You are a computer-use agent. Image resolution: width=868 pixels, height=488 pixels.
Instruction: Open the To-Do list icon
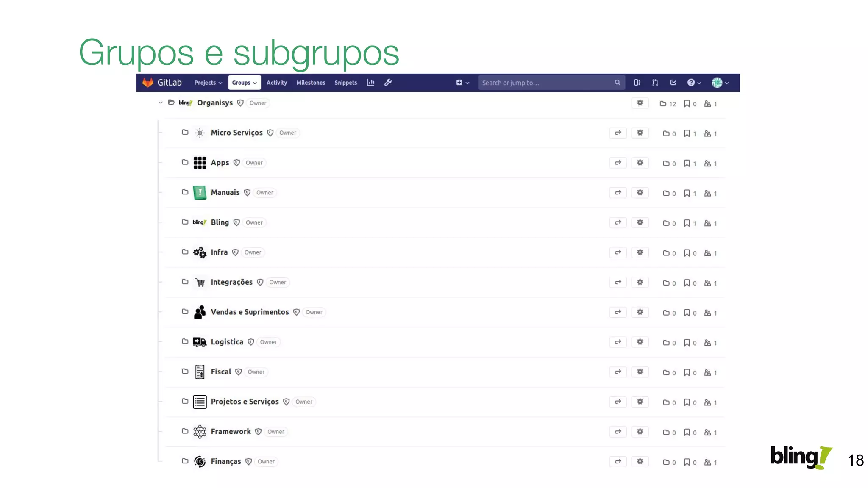coord(673,83)
